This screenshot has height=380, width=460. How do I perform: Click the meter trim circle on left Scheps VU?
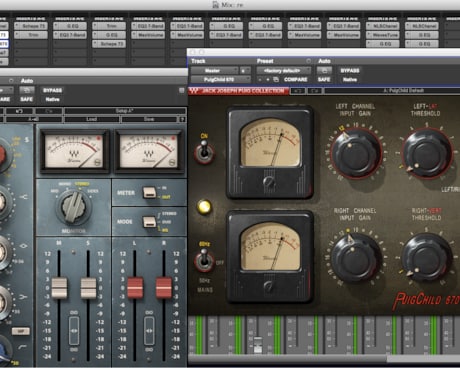tap(98, 162)
